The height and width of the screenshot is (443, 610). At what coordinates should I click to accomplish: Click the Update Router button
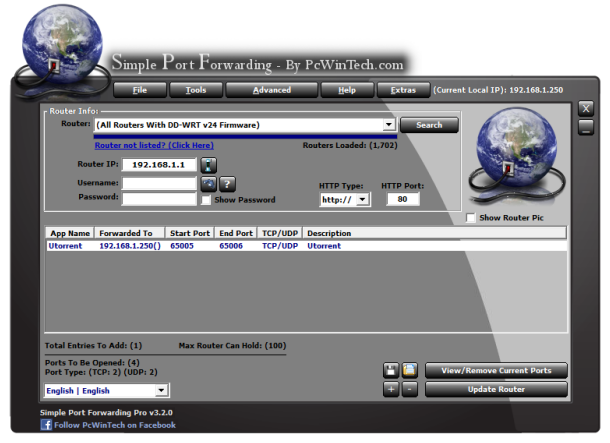tap(497, 389)
